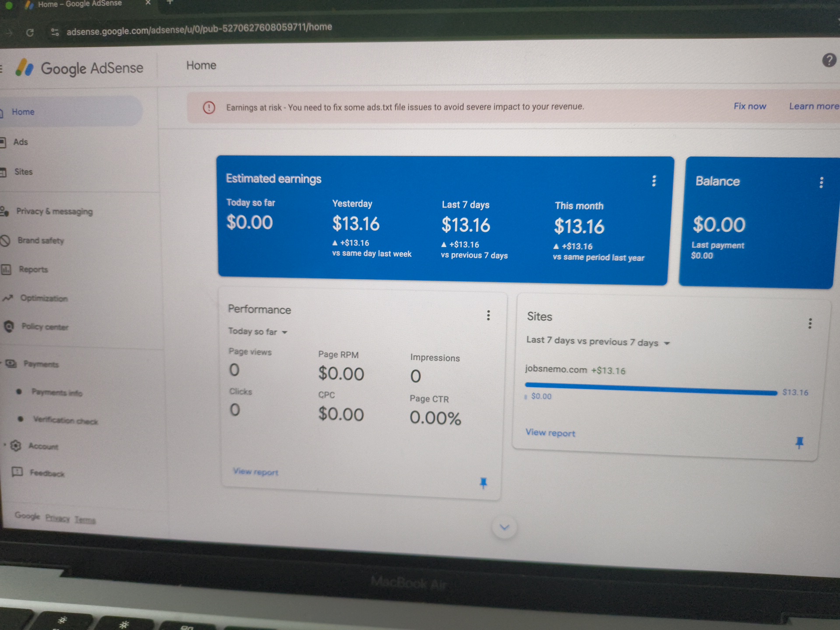Open a new browser tab
This screenshot has width=840, height=630.
(x=170, y=2)
